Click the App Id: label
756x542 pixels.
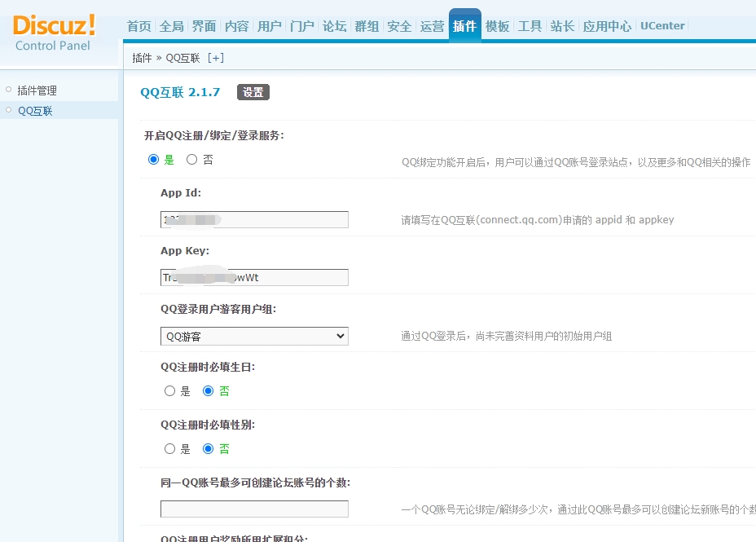coord(181,193)
